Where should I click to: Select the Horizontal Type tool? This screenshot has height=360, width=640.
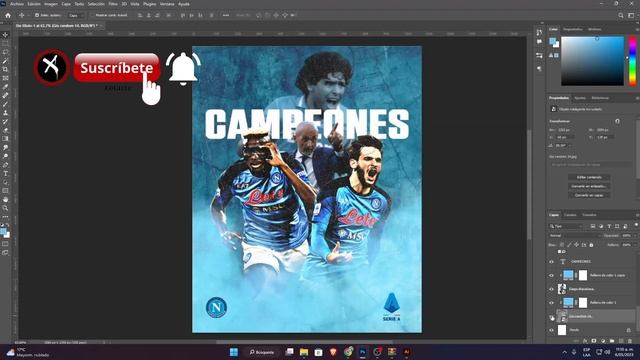5,173
